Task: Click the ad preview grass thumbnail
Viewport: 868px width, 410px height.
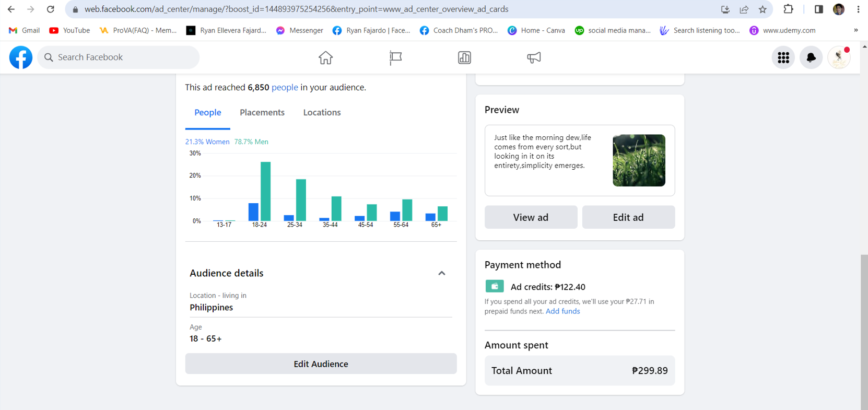Action: [x=639, y=160]
